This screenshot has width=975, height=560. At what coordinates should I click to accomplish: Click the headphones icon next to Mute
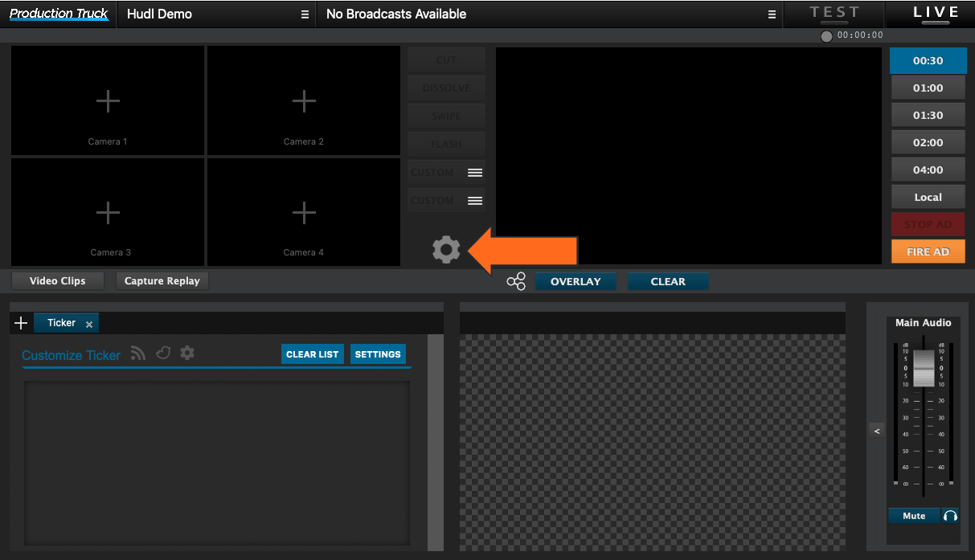[949, 515]
